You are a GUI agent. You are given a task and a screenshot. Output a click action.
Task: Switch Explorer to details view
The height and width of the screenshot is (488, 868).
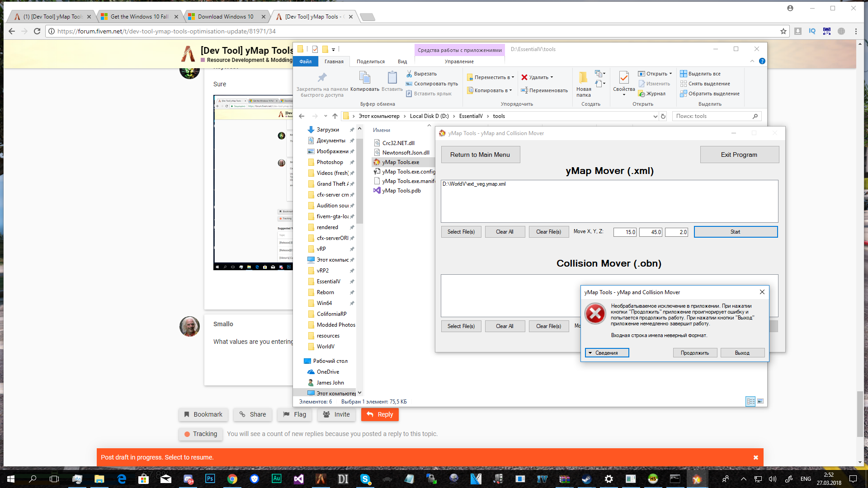pyautogui.click(x=750, y=401)
